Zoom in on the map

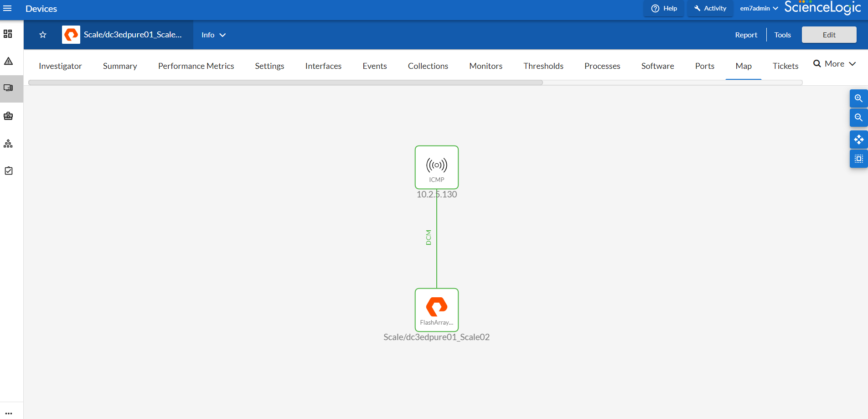pyautogui.click(x=858, y=98)
